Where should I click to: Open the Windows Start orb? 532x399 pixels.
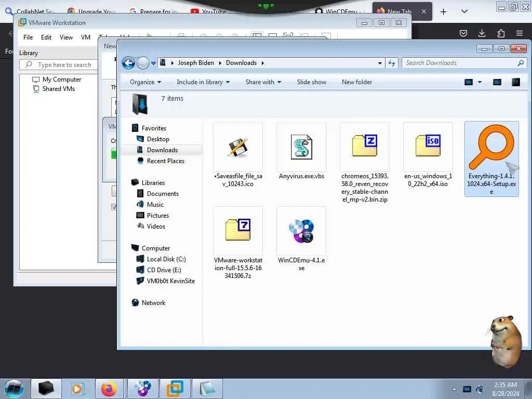[x=14, y=389]
